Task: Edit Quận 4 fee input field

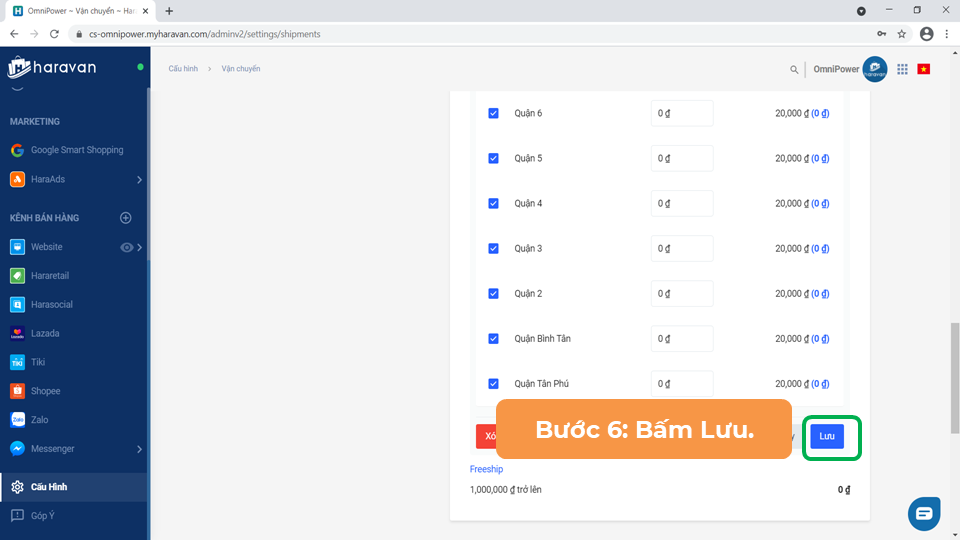Action: point(682,203)
